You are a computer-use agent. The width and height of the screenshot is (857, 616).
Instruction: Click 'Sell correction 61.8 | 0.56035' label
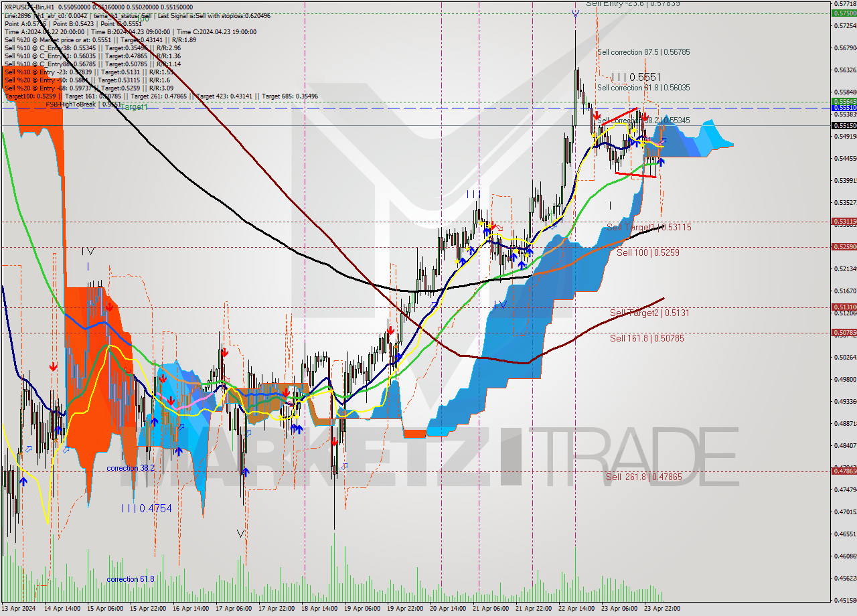pos(643,88)
